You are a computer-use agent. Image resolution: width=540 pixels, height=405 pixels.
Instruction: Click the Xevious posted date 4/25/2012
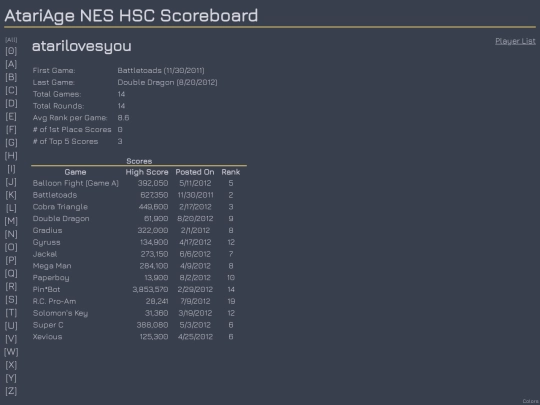195,337
